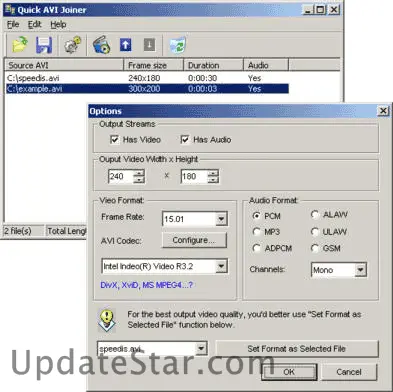Click the film reel add-video icon
Viewport: 393px width, 392px height.
click(x=101, y=45)
